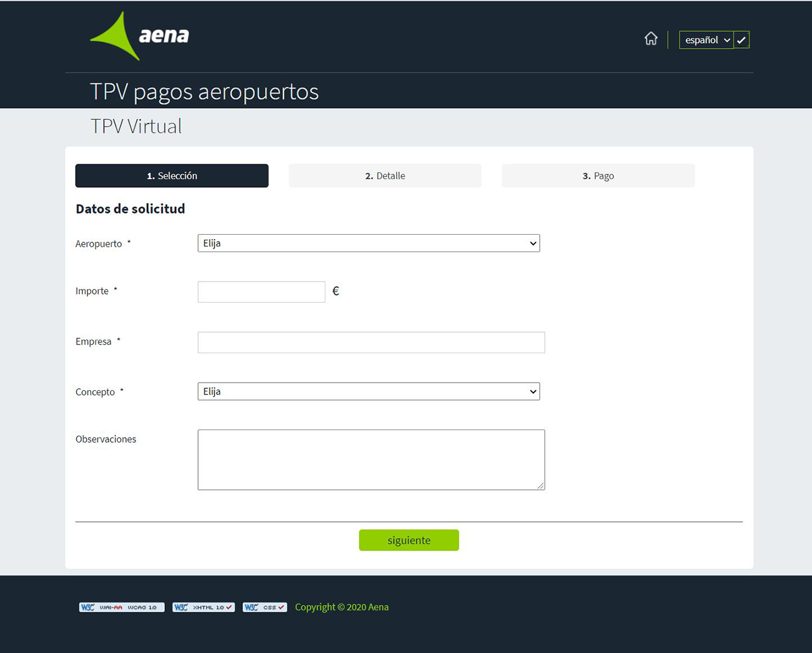The width and height of the screenshot is (812, 653).
Task: Confirm language with the checkmark button
Action: (x=741, y=40)
